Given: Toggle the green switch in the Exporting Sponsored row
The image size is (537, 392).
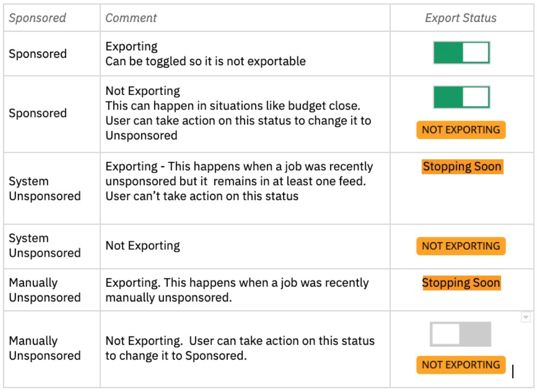Looking at the screenshot, I should pyautogui.click(x=461, y=53).
